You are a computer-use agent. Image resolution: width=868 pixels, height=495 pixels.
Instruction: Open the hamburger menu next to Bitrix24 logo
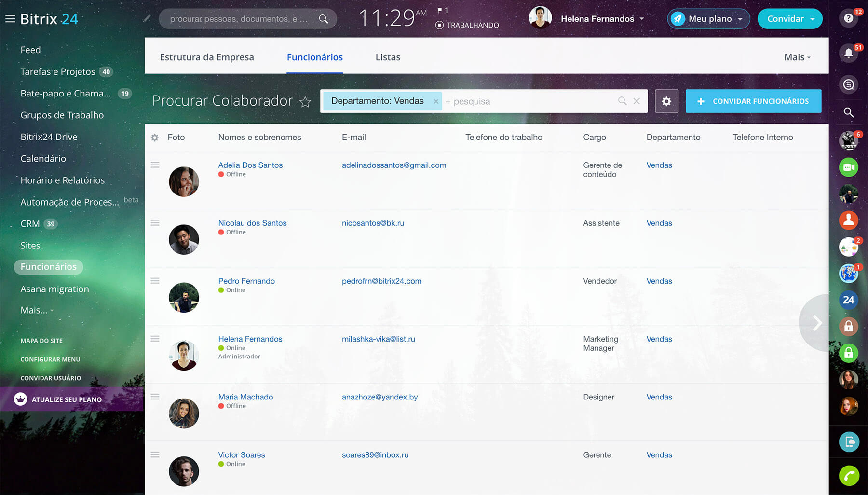(x=10, y=19)
